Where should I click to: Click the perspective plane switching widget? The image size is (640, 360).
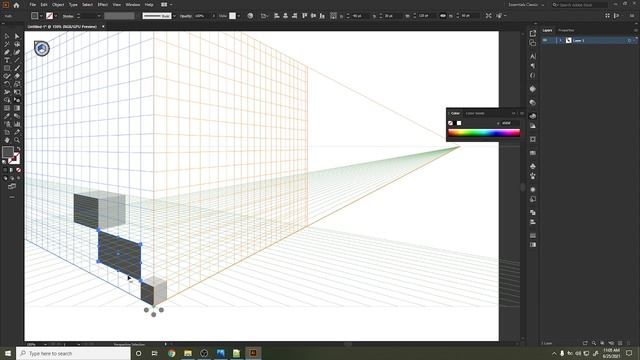coord(42,49)
